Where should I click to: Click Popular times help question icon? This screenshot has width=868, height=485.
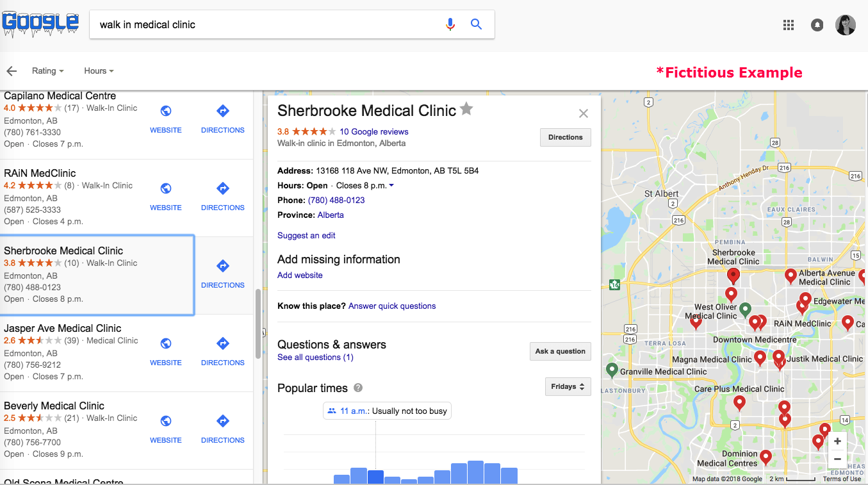[358, 388]
